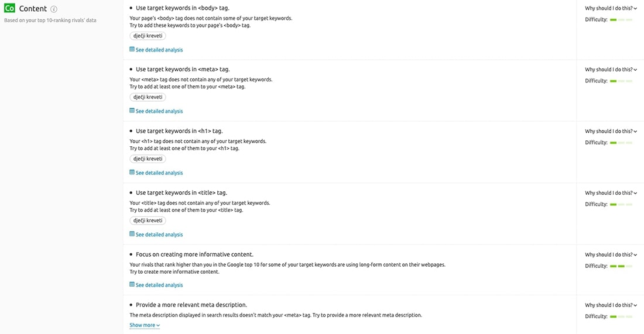This screenshot has width=644, height=334.
Task: Expand 'Why should I do this?' for title tag
Action: tap(611, 193)
